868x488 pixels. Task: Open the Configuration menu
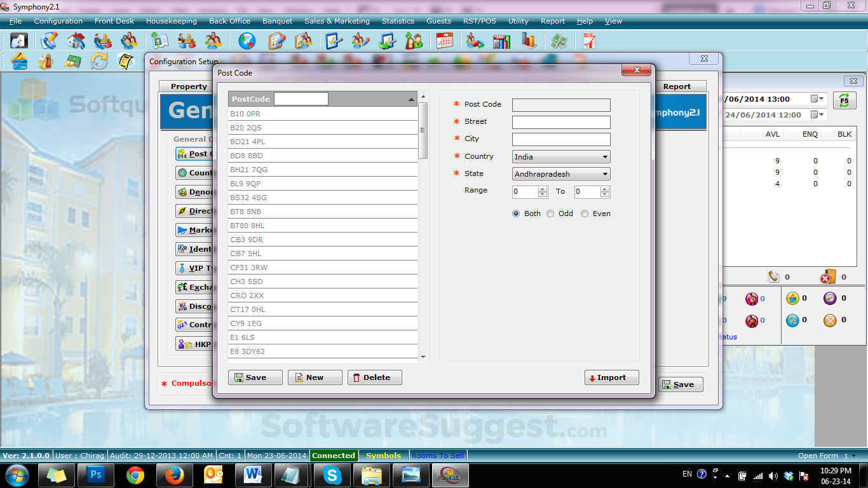(58, 21)
